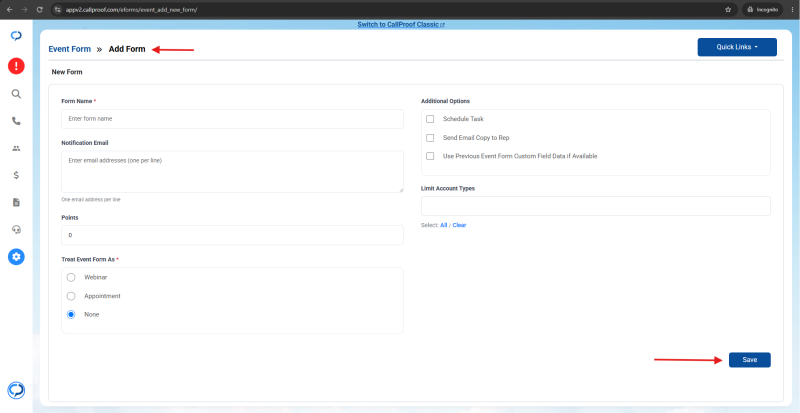Click the Event Form breadcrumb link
The width and height of the screenshot is (800, 413).
[x=69, y=50]
